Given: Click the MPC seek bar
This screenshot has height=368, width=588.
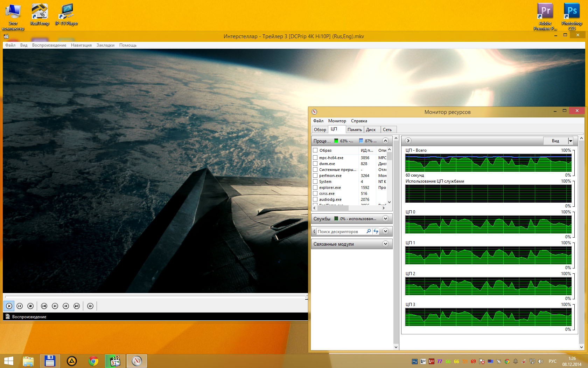Looking at the screenshot, I should 155,297.
